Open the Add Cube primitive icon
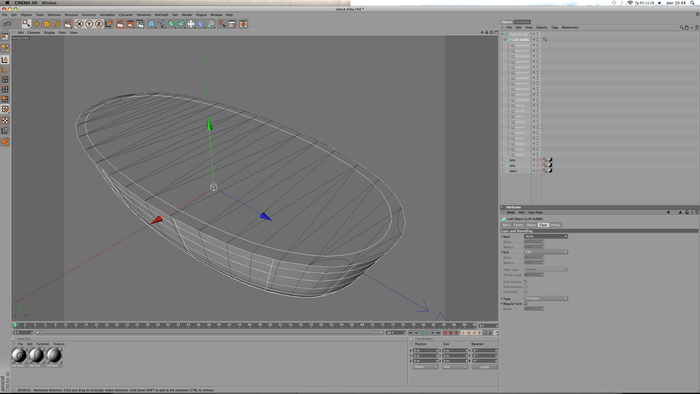 click(152, 24)
